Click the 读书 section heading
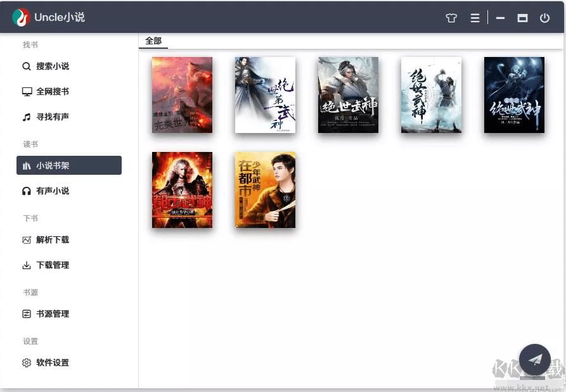The image size is (566, 392). pos(30,144)
